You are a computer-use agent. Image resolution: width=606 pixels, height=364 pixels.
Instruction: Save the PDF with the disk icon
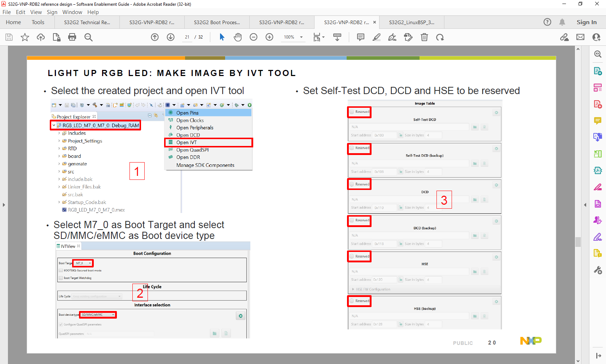(x=9, y=37)
